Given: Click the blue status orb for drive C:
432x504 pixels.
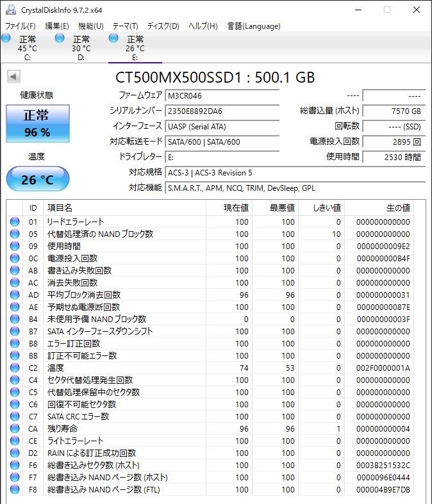Looking at the screenshot, I should [x=6, y=38].
